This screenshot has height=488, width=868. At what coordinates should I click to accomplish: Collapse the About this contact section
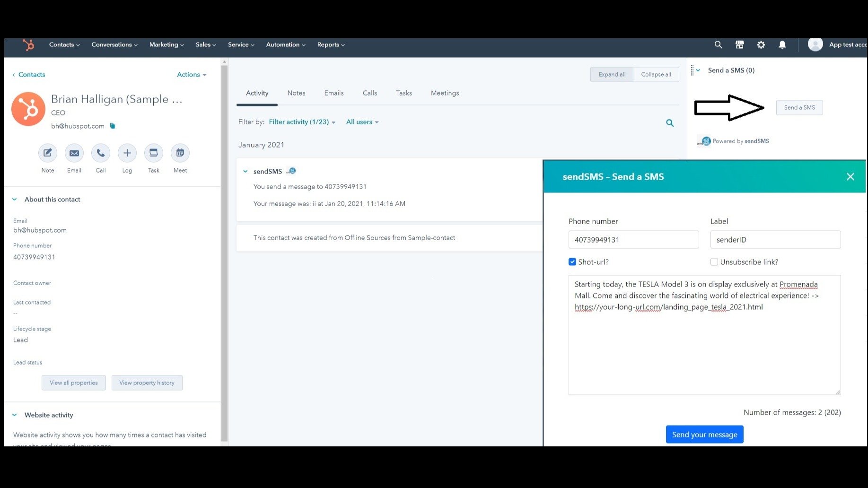pos(15,200)
